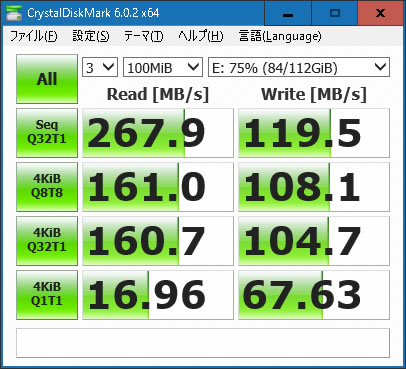
Task: Start the 4KiB Q32T1 test
Action: click(x=47, y=241)
